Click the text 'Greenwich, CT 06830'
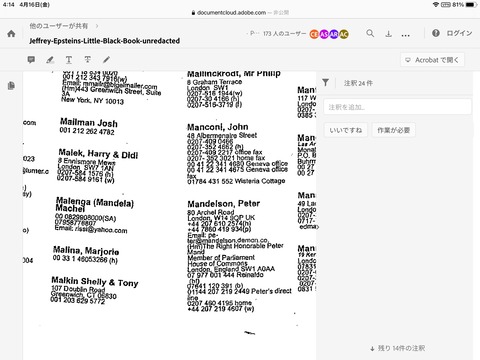Image resolution: width=480 pixels, height=360 pixels. tap(84, 295)
